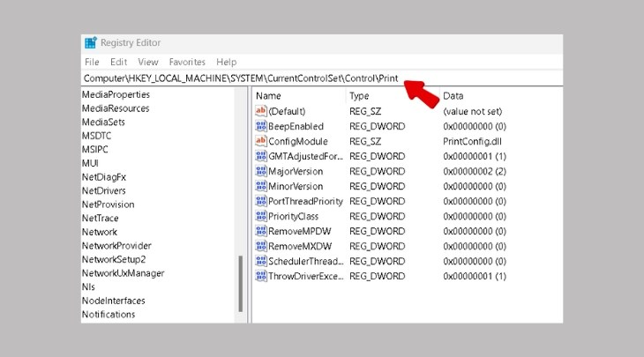Sort by the Type column header
The image size is (644, 357).
359,95
